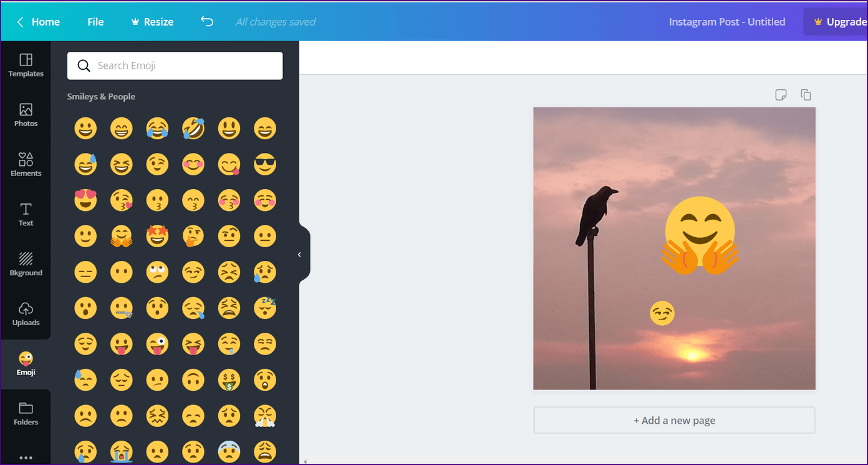Click the copy page icon above canvas
The image size is (868, 465).
coord(806,95)
